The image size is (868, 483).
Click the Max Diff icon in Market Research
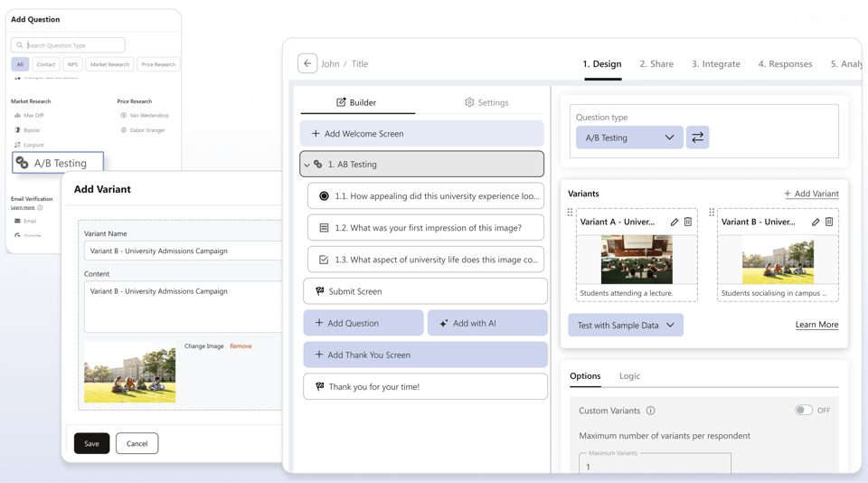click(17, 115)
